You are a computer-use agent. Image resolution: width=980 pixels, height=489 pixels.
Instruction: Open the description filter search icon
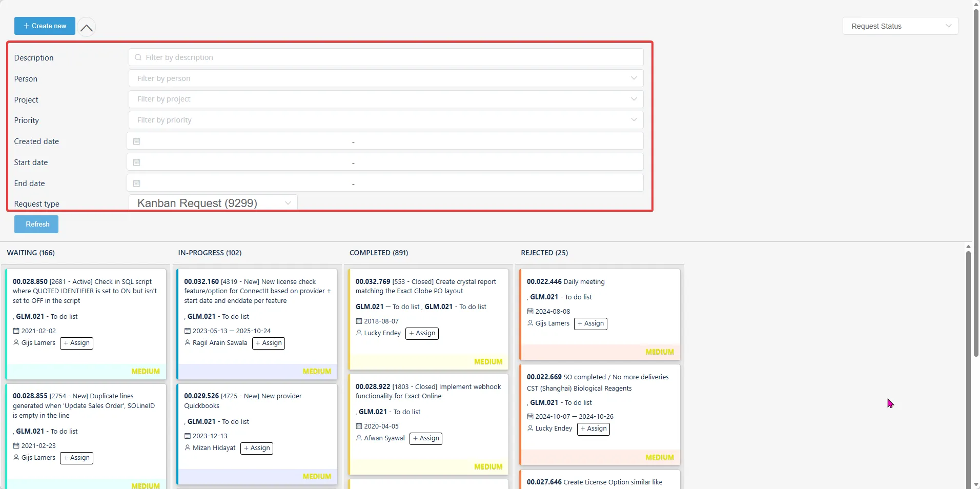(138, 57)
